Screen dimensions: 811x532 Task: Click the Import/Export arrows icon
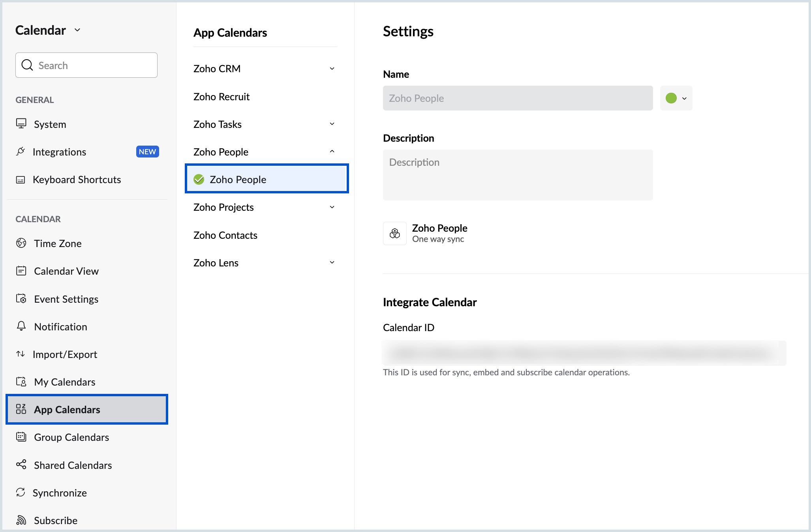coord(21,354)
